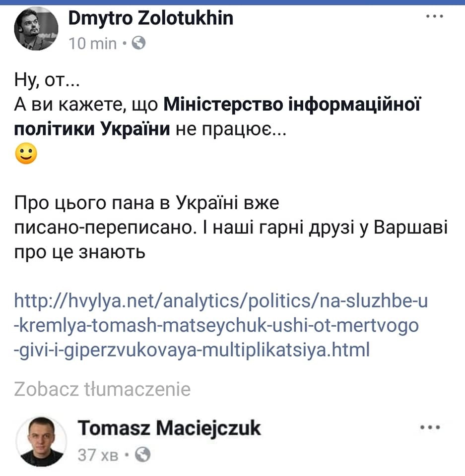Open the post timestamp '10 min'
The image size is (465, 476).
93,44
